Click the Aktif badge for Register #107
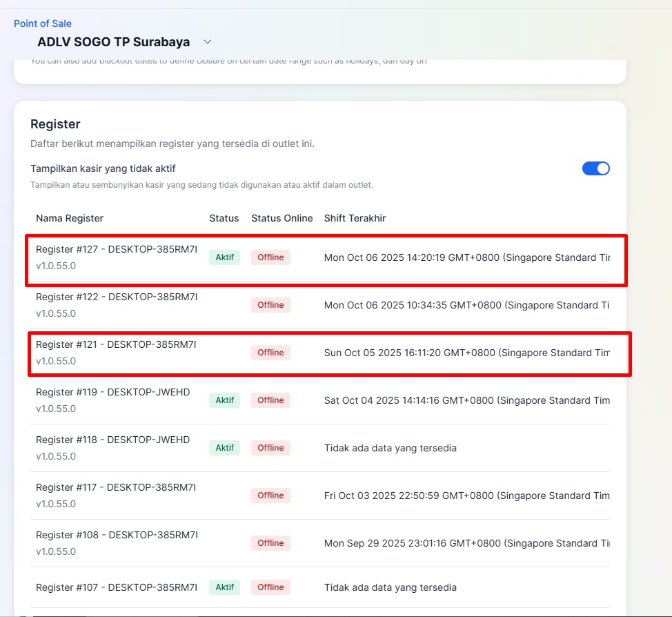 tap(224, 587)
